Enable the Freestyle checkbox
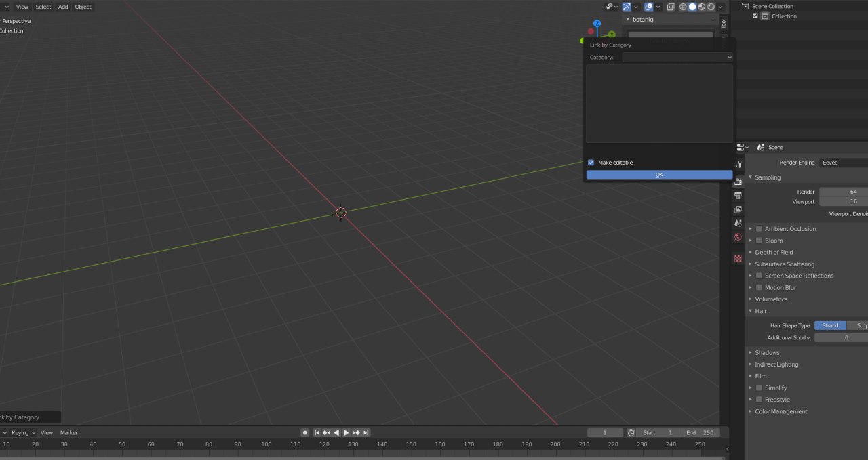Image resolution: width=868 pixels, height=460 pixels. click(x=759, y=400)
